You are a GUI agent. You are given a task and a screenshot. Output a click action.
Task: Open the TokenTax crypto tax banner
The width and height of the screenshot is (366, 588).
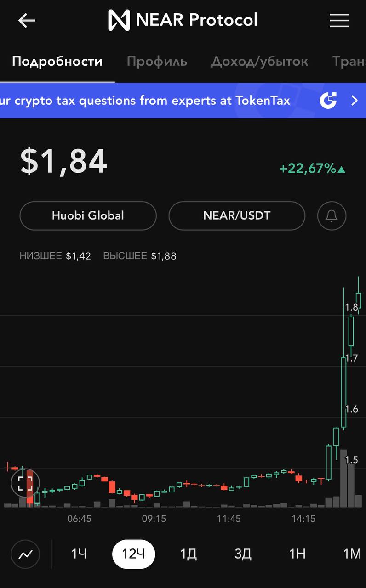click(x=183, y=100)
